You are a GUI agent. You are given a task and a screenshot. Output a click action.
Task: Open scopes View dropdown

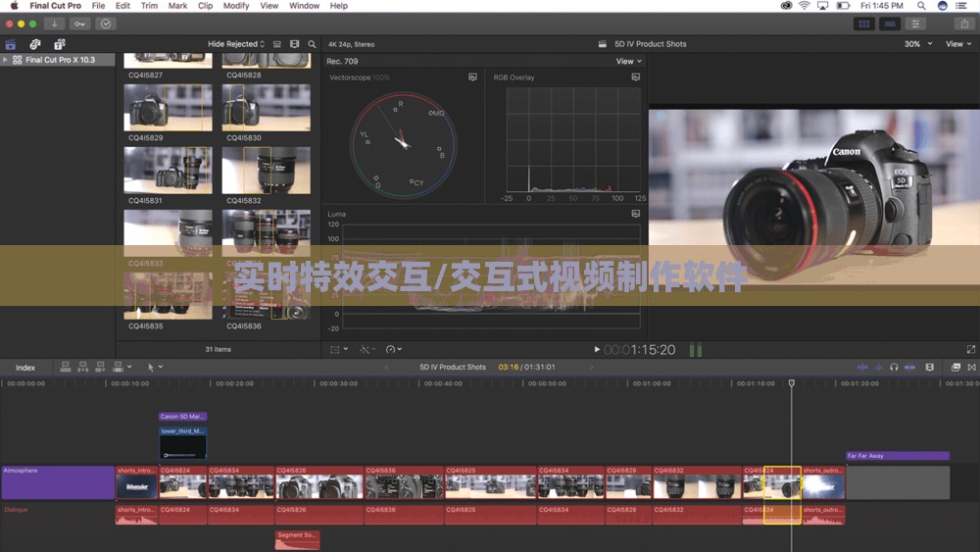tap(628, 61)
